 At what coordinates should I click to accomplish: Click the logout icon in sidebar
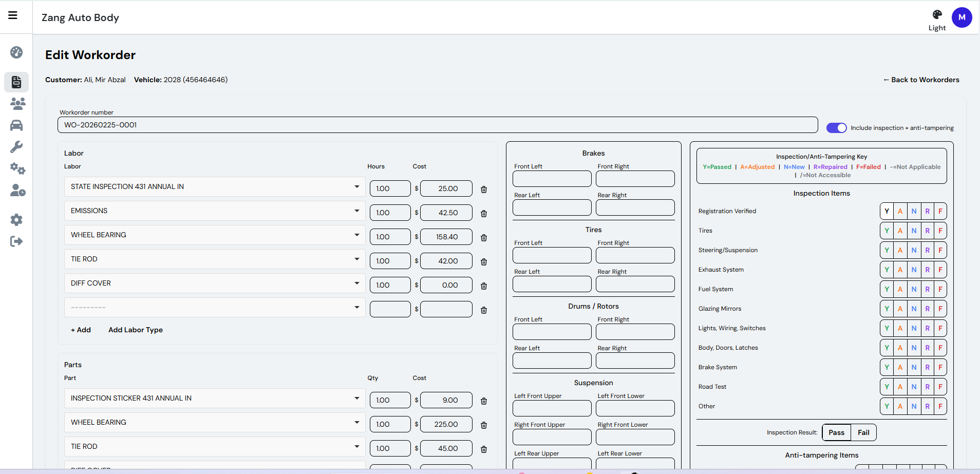tap(16, 241)
